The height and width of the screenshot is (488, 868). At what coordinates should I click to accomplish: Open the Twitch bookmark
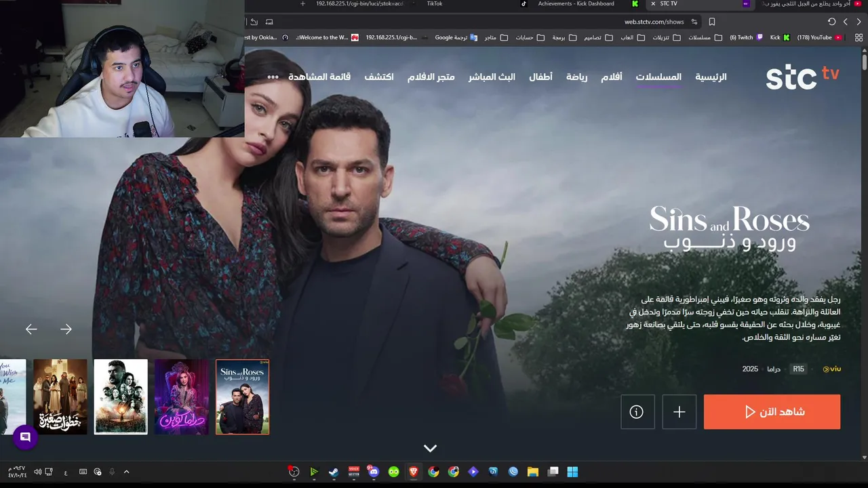point(746,37)
